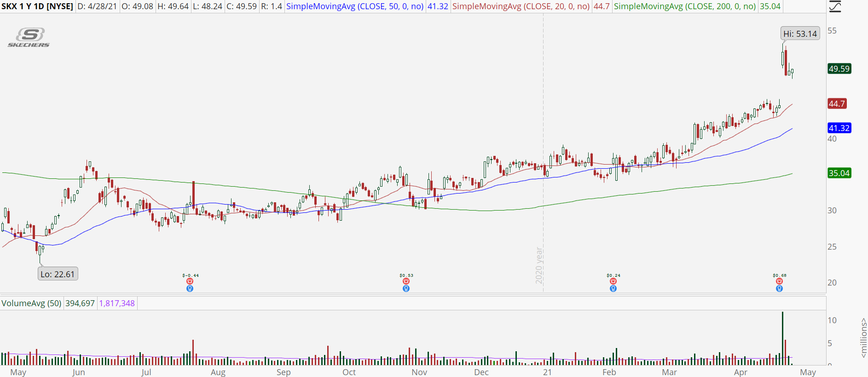The height and width of the screenshot is (377, 868).
Task: Click the 200-day average value 35.04 in header
Action: pos(770,6)
